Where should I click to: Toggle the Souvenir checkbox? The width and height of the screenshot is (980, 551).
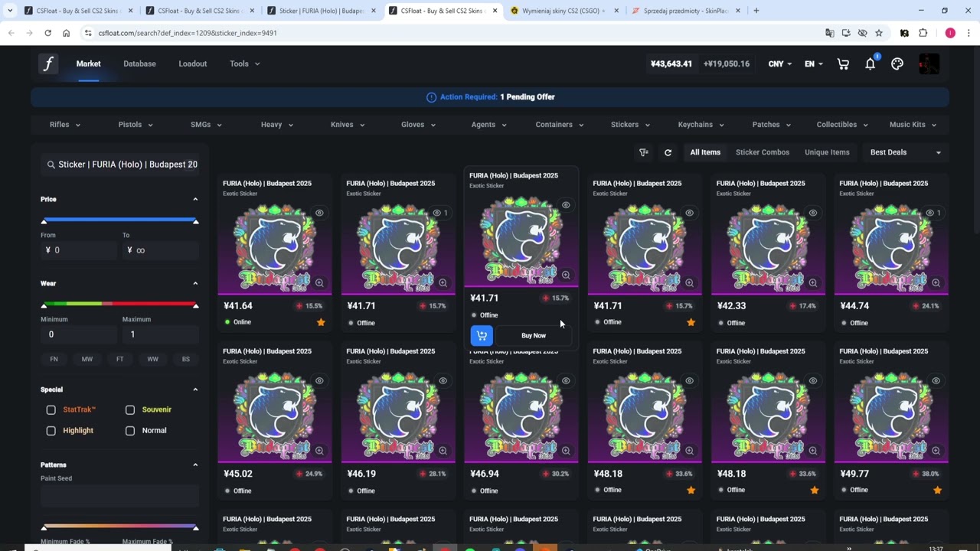[x=130, y=410]
